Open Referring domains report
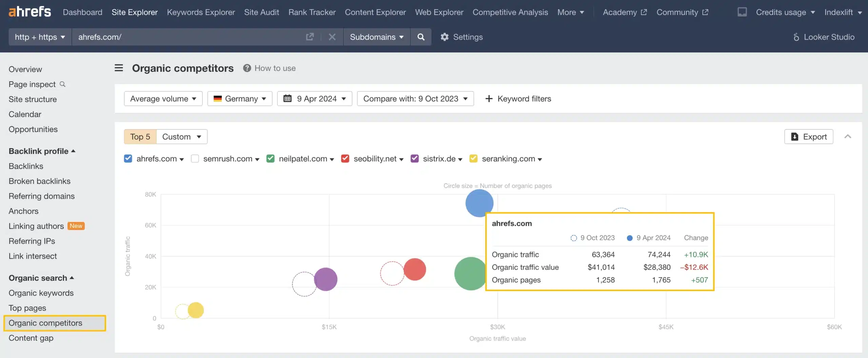The height and width of the screenshot is (358, 868). point(42,196)
